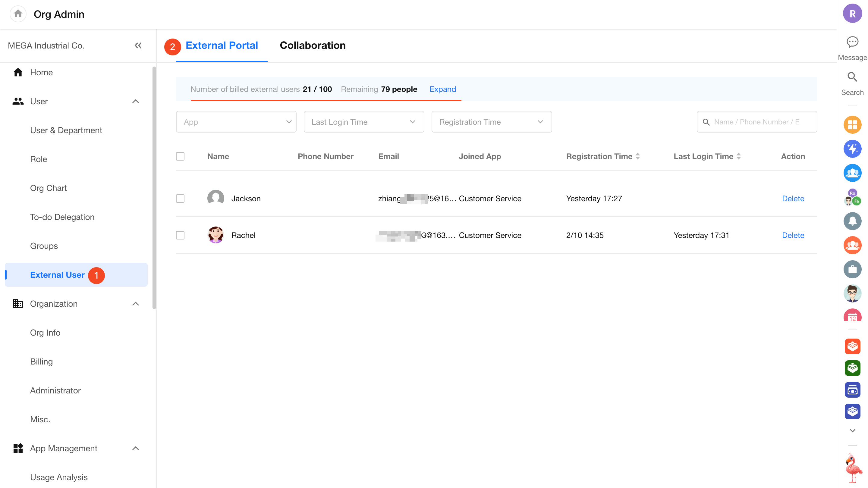
Task: Open the pink calendar icon
Action: click(x=852, y=316)
